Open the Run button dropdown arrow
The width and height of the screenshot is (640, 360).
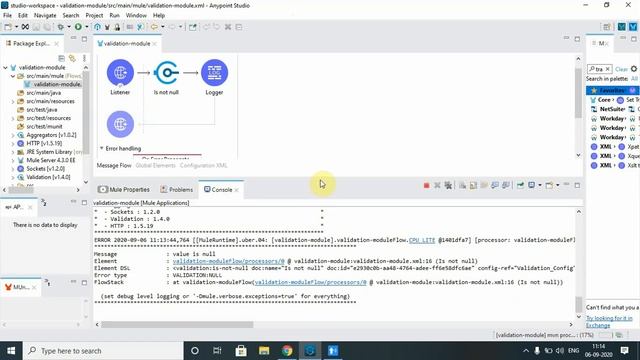pyautogui.click(x=87, y=27)
